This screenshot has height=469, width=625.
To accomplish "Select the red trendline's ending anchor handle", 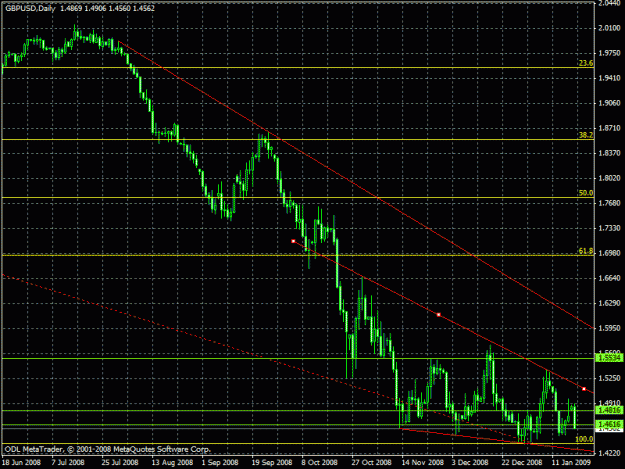I will coord(584,389).
